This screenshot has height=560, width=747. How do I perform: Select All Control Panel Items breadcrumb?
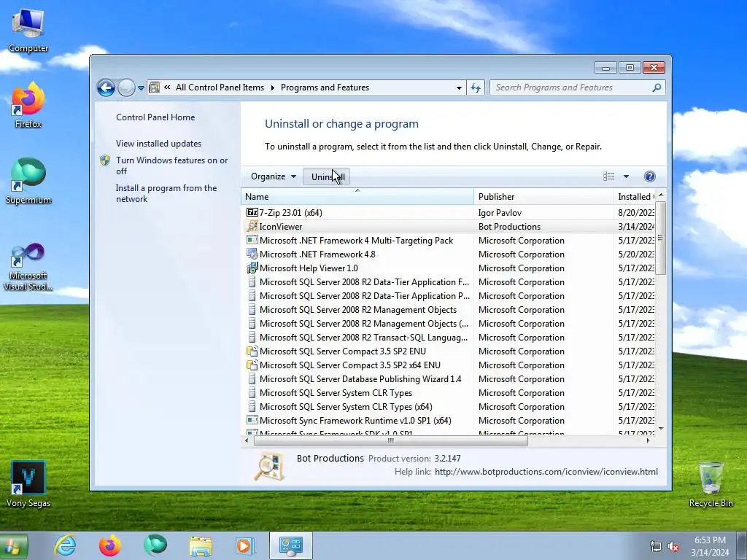[x=220, y=87]
